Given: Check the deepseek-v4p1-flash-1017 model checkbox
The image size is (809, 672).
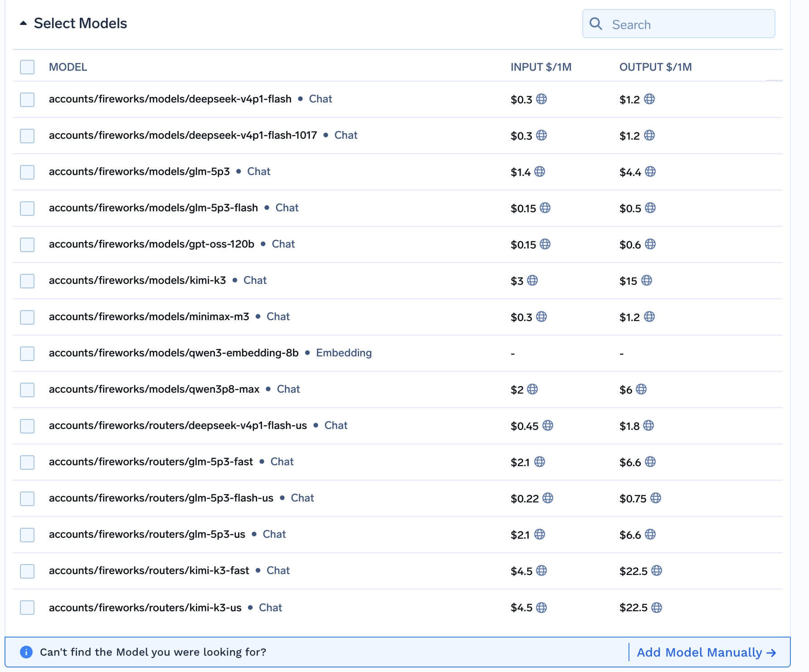Looking at the screenshot, I should (27, 136).
